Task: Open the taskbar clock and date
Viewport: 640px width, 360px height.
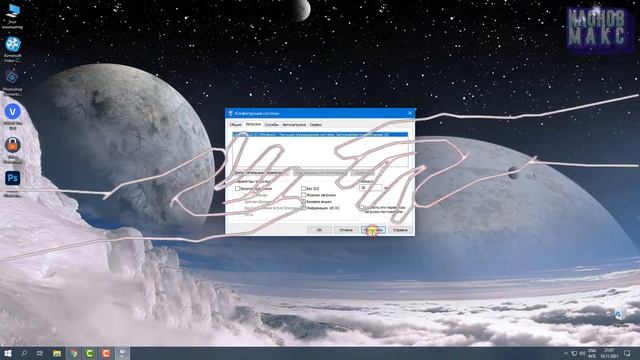Action: click(x=609, y=353)
